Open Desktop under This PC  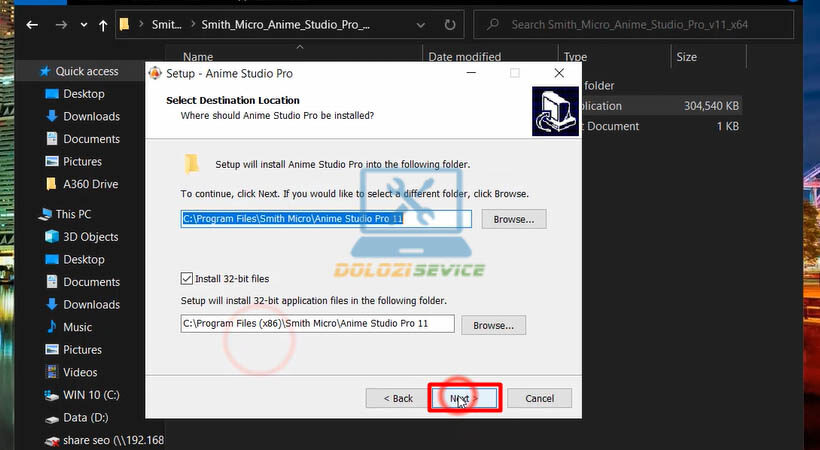[84, 259]
